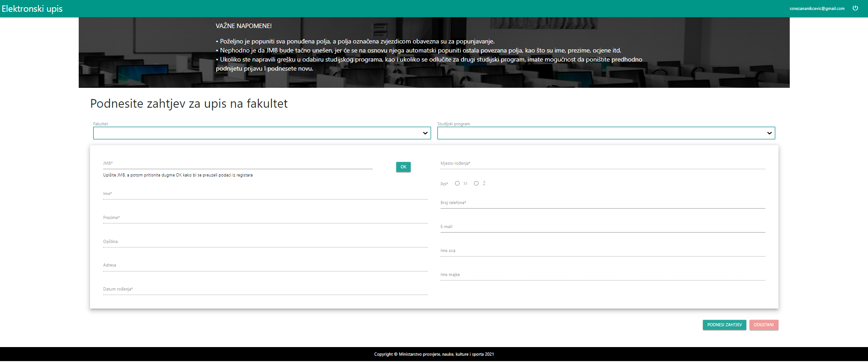Focus the Ime majke input field
This screenshot has height=362, width=868.
603,276
